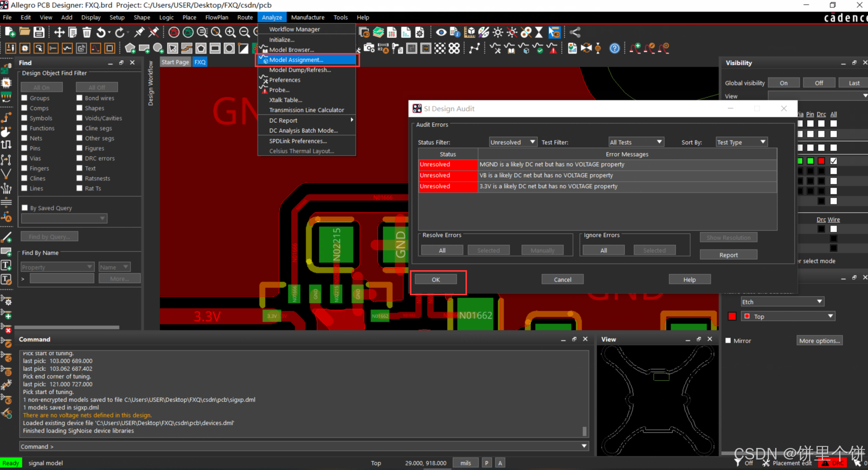The image size is (868, 470).
Task: Enable the By Saved Query checkbox
Action: point(25,208)
